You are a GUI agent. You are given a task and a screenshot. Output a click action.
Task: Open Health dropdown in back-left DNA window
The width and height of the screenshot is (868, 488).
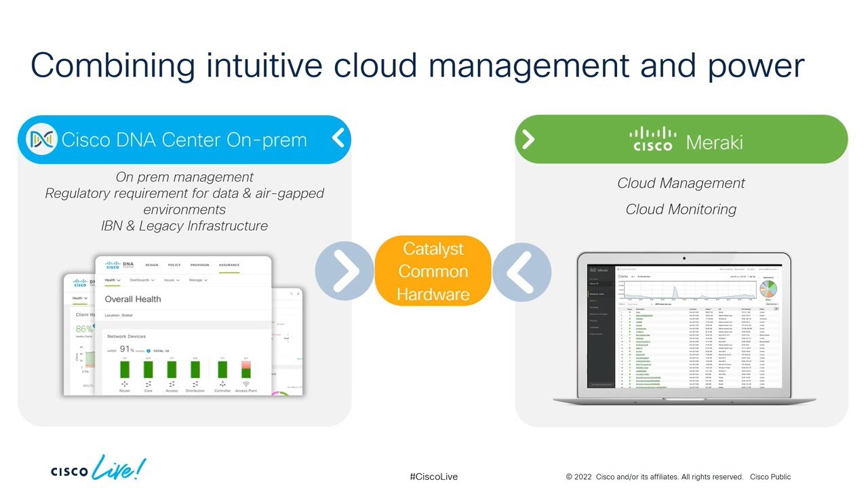coord(80,298)
